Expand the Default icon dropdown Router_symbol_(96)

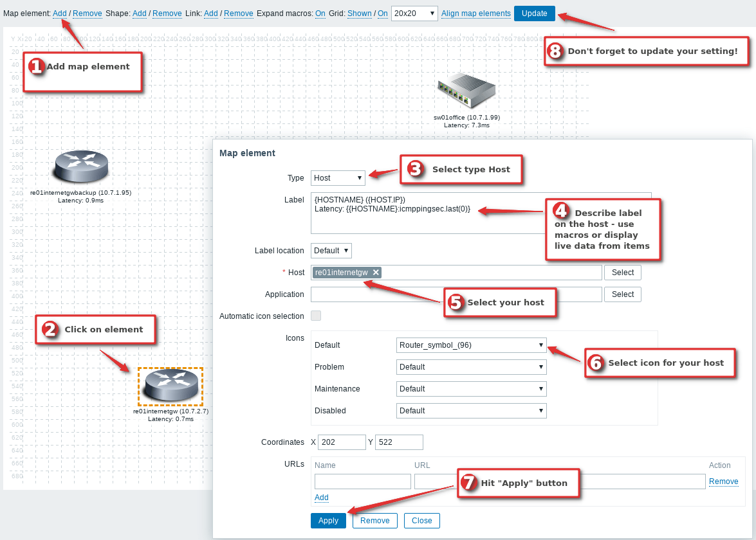pyautogui.click(x=472, y=345)
